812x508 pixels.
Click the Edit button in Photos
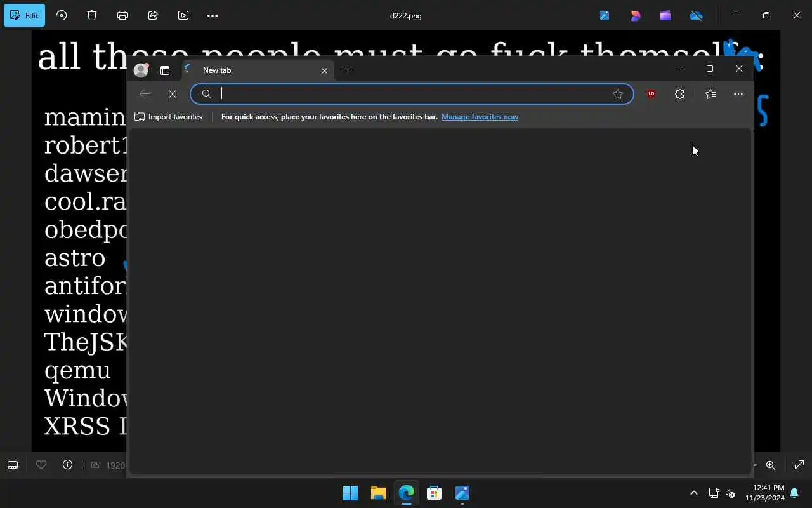click(24, 15)
